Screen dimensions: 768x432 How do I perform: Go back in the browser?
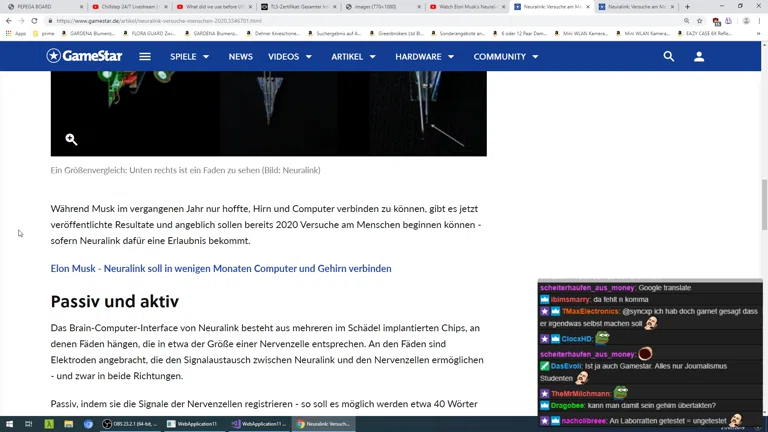pos(9,21)
